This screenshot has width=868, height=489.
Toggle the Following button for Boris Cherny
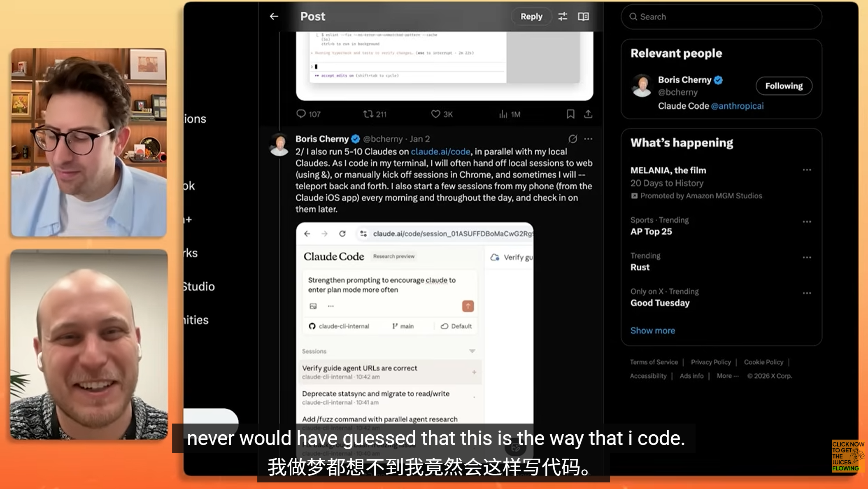[x=784, y=86]
